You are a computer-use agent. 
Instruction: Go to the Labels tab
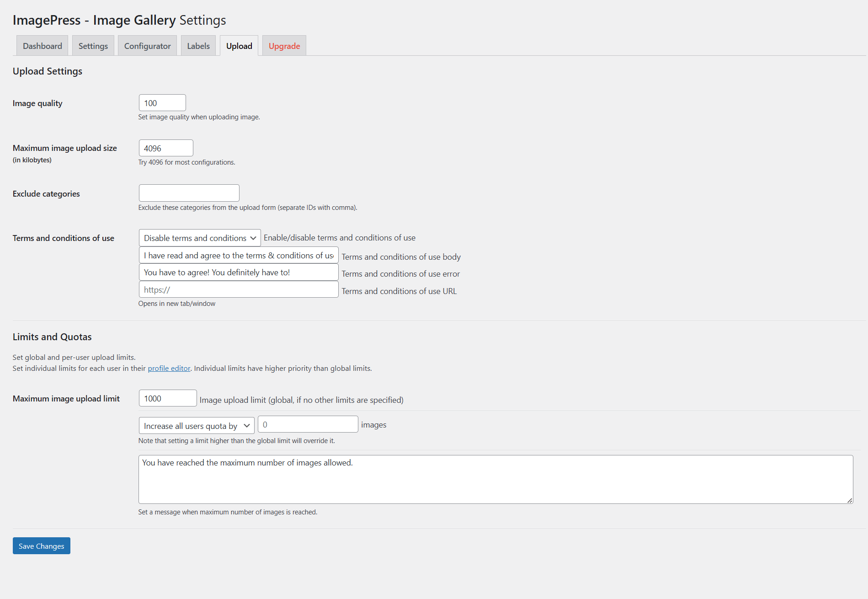click(x=198, y=46)
